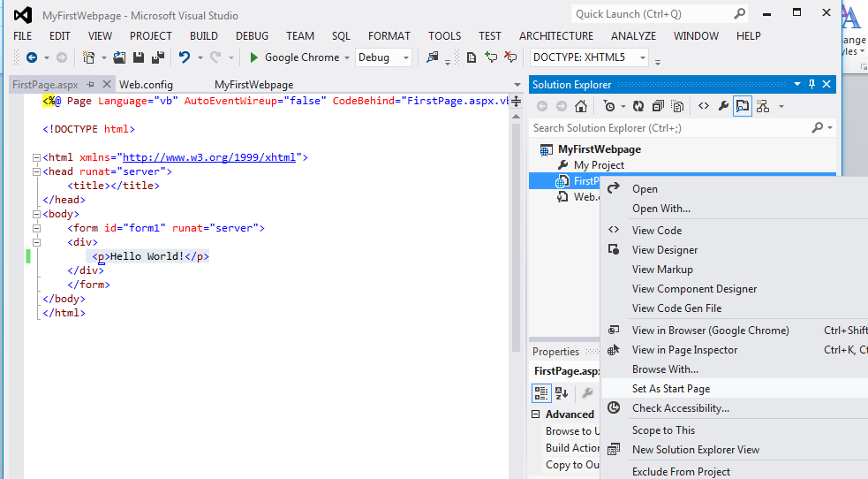Viewport: 868px width, 479px height.
Task: Click Collapse All icon in Solution Explorer
Action: 658,106
